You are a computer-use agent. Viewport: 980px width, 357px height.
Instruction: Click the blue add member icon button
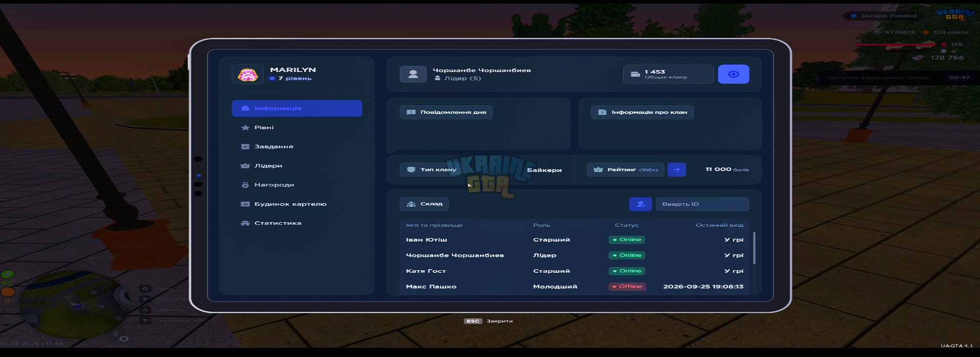(640, 204)
